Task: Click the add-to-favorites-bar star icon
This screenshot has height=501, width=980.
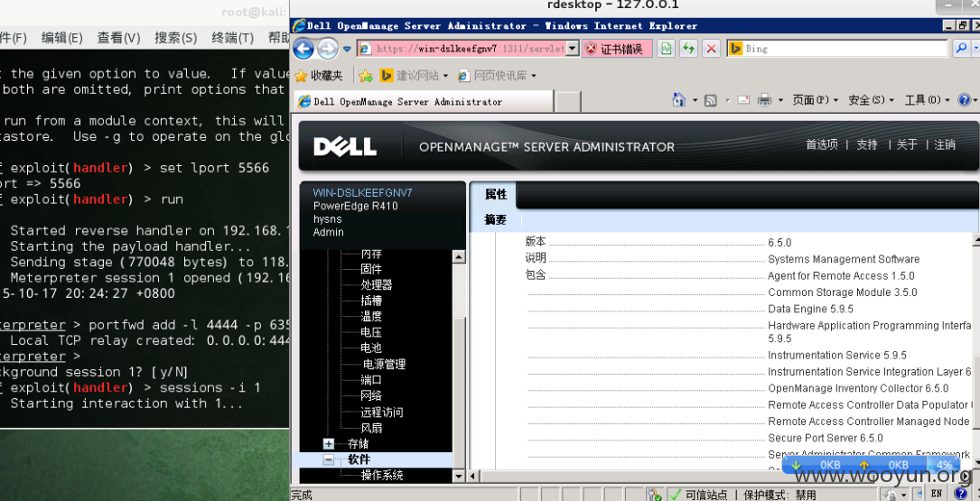Action: click(x=366, y=76)
